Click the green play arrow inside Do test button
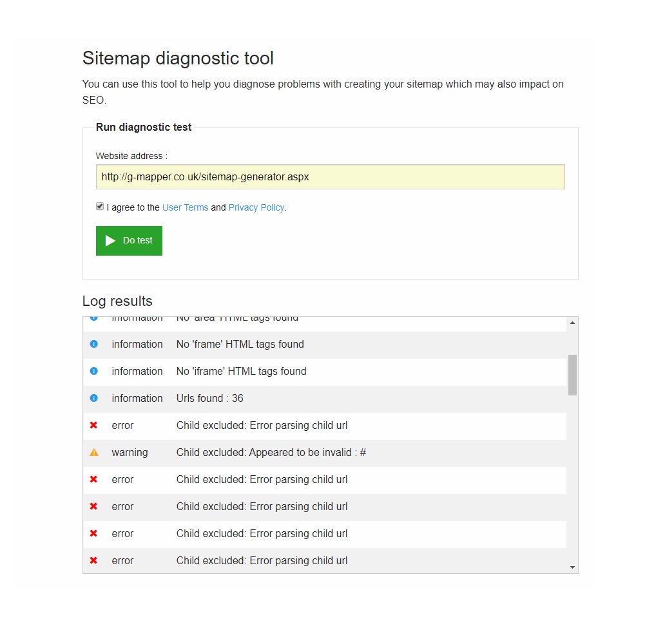The height and width of the screenshot is (644, 665). point(110,240)
